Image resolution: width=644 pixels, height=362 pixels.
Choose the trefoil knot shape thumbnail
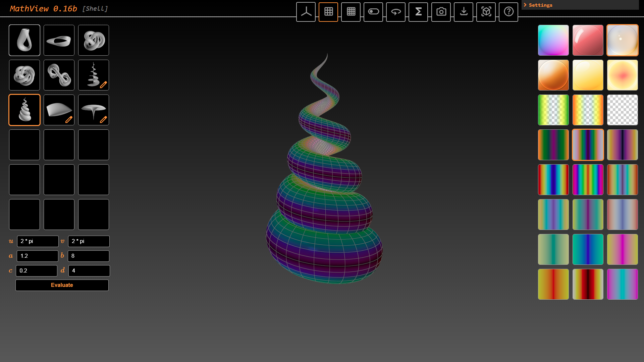coord(94,40)
